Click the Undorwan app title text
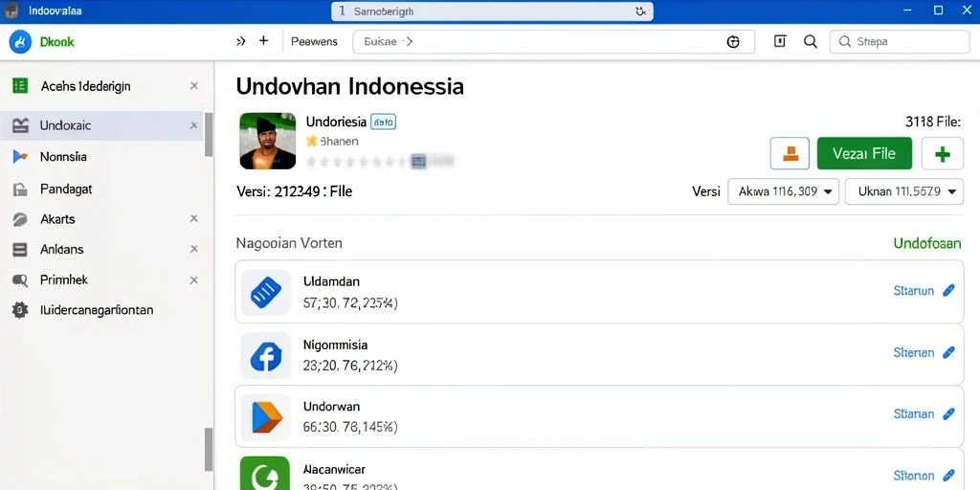Image resolution: width=980 pixels, height=490 pixels. point(331,407)
